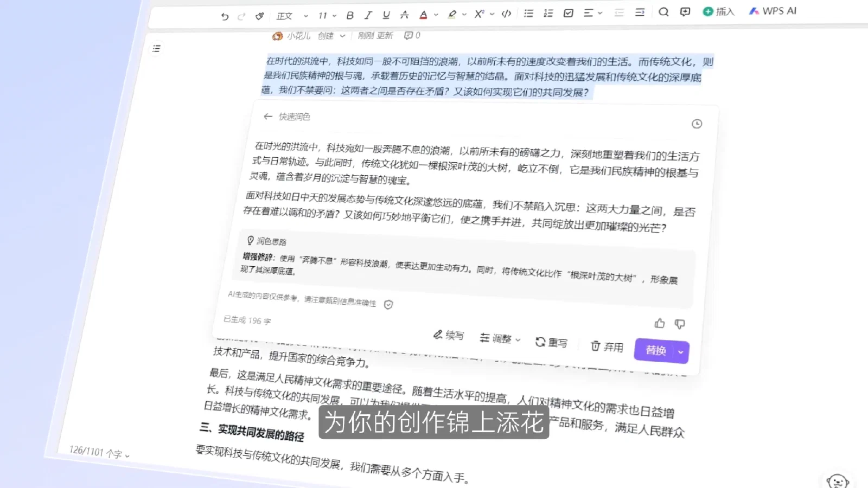Toggle bold formatting
The image size is (868, 488).
point(350,15)
